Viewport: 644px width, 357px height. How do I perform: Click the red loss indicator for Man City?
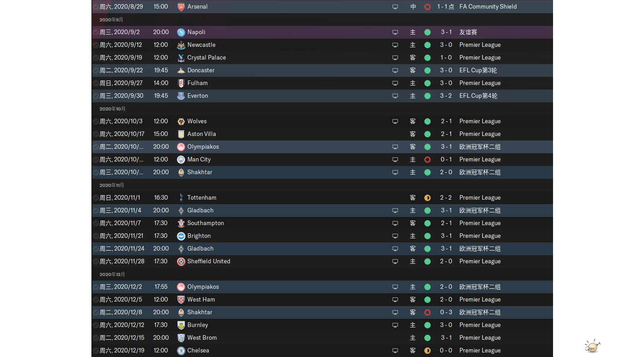coord(428,160)
